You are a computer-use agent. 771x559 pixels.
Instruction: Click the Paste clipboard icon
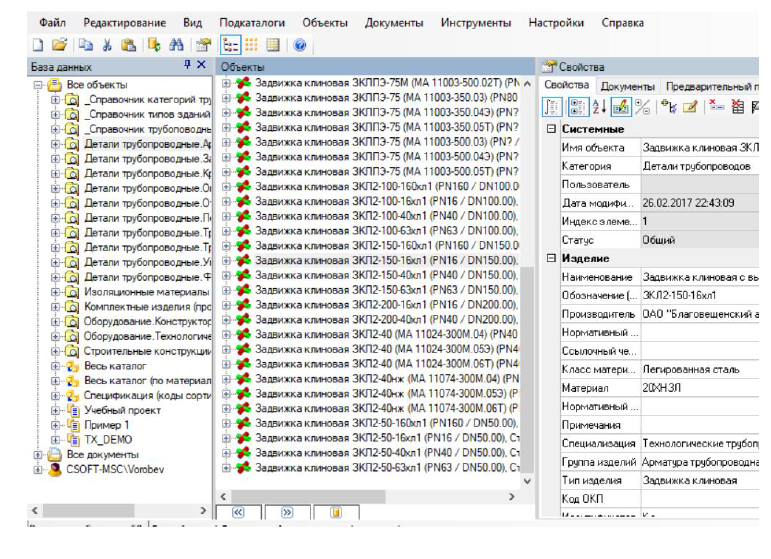tap(128, 45)
